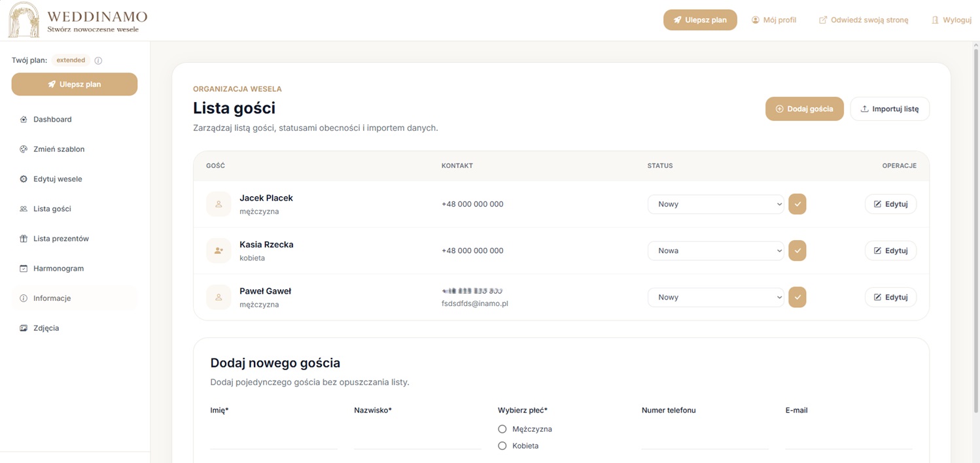Image resolution: width=980 pixels, height=463 pixels.
Task: Click the name Paweł Gaweł
Action: [265, 291]
